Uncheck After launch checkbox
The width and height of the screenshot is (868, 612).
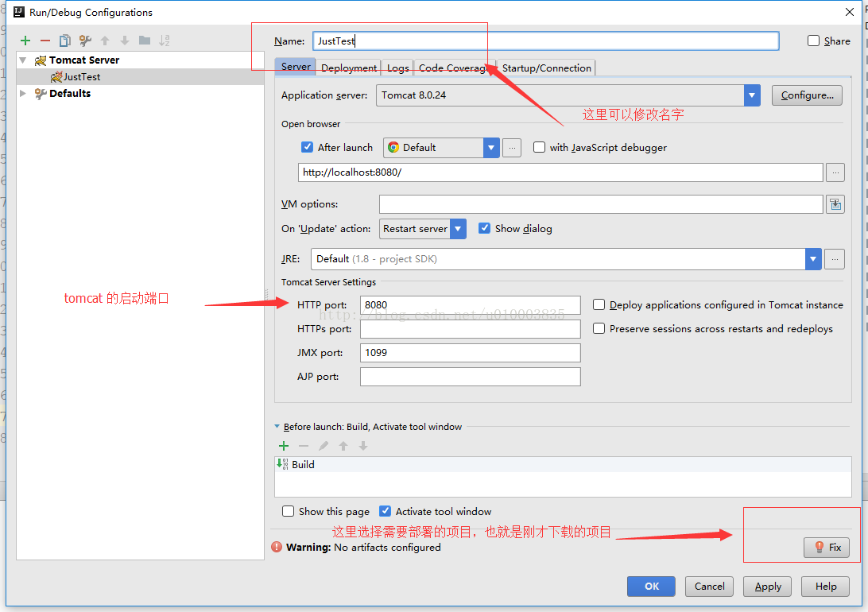308,147
